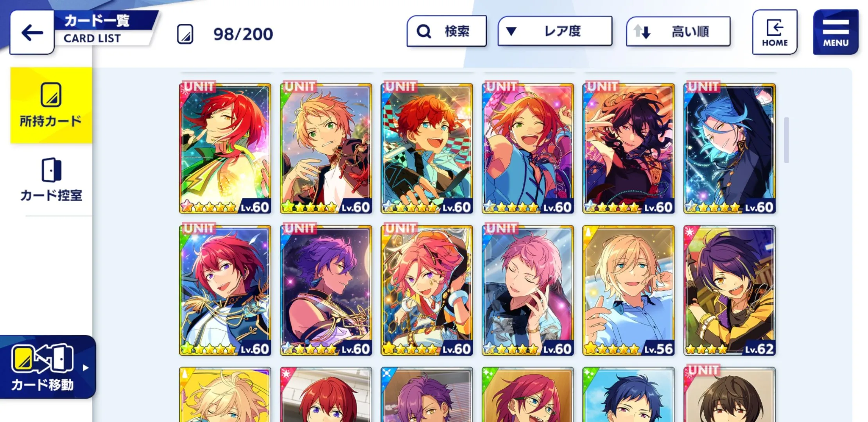Switch to カード控室 card waiting room tab
Image resolution: width=868 pixels, height=422 pixels.
click(51, 180)
